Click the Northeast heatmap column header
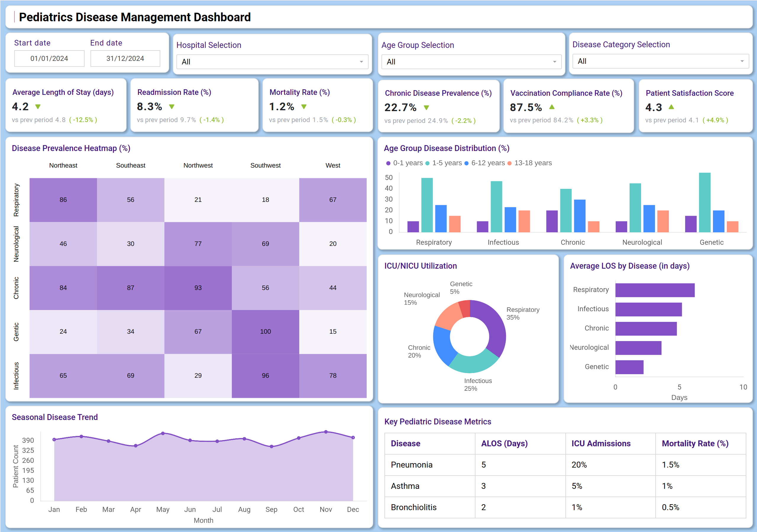757x532 pixels. (63, 166)
